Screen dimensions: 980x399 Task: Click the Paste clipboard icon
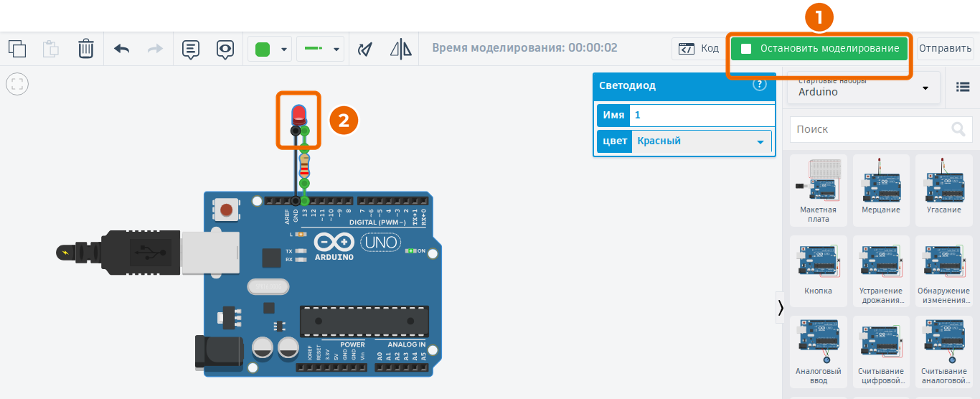tap(51, 49)
